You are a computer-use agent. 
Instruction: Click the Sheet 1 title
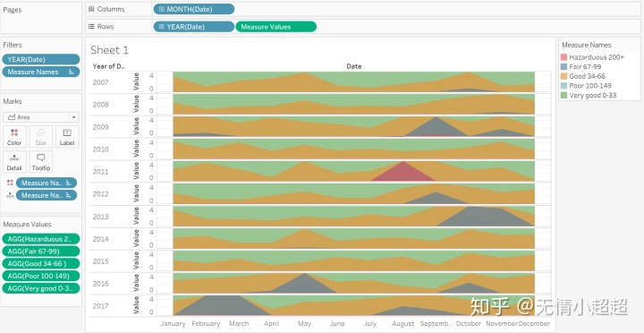pyautogui.click(x=109, y=50)
